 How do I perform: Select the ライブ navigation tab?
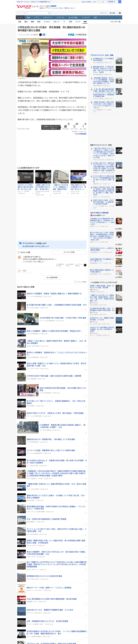tap(37, 17)
